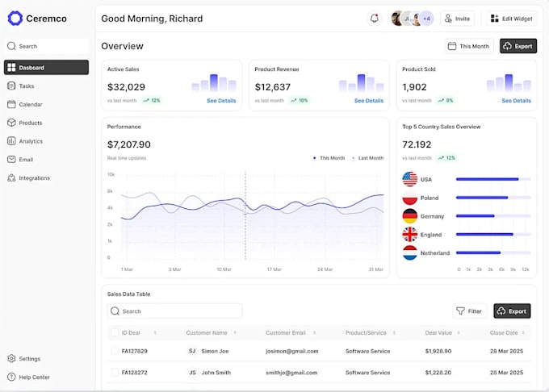Screen dimensions: 549x392
Task: Open the Help Center
Action: tap(34, 377)
